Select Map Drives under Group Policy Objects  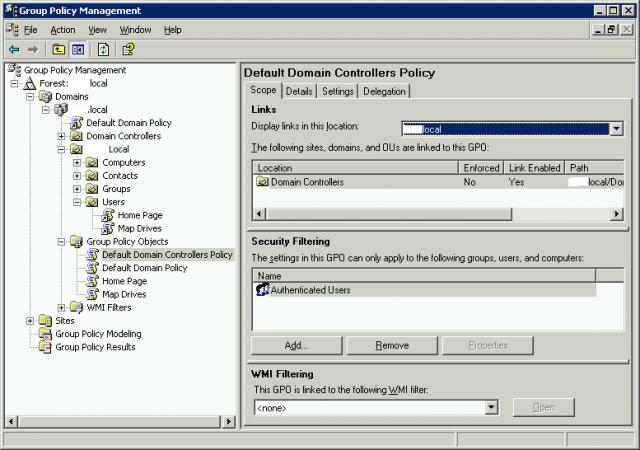tap(124, 294)
